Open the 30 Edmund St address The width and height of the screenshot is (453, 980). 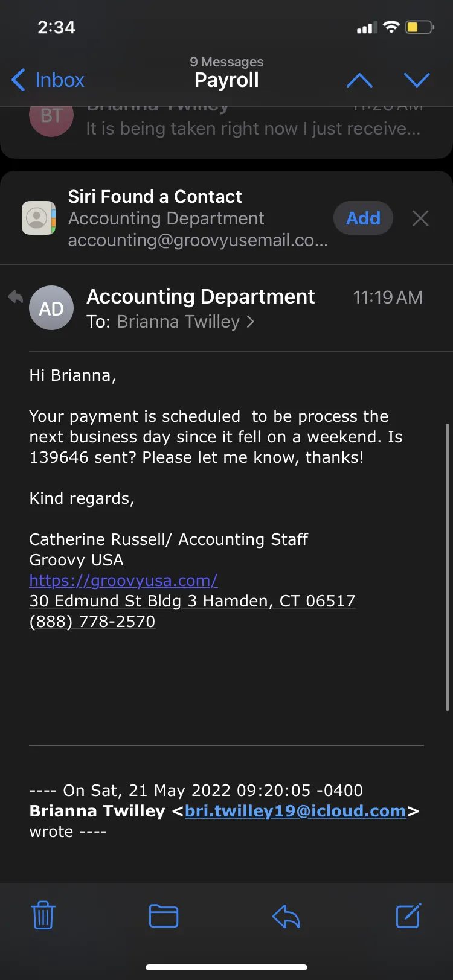pyautogui.click(x=192, y=601)
